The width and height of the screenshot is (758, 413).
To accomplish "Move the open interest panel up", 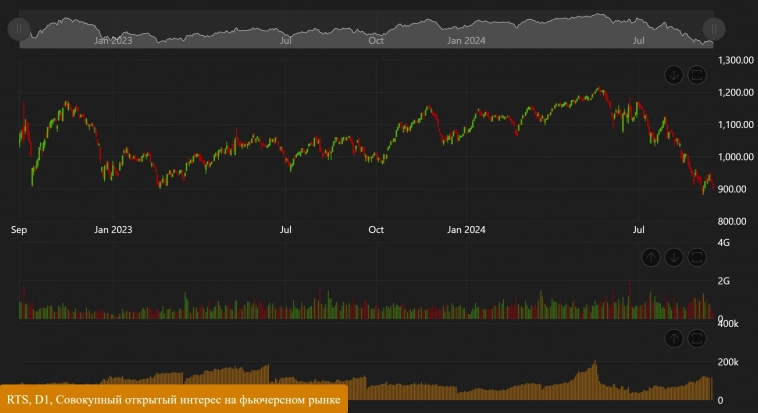I will 674,338.
